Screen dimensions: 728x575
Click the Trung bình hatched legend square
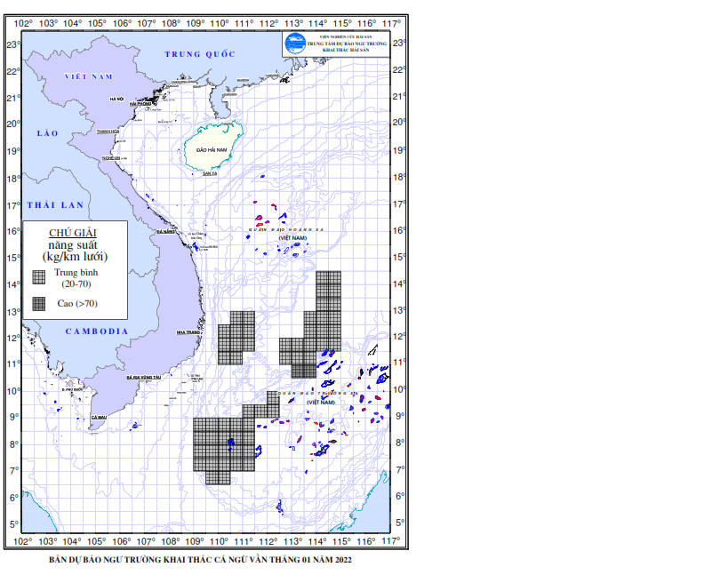click(39, 277)
